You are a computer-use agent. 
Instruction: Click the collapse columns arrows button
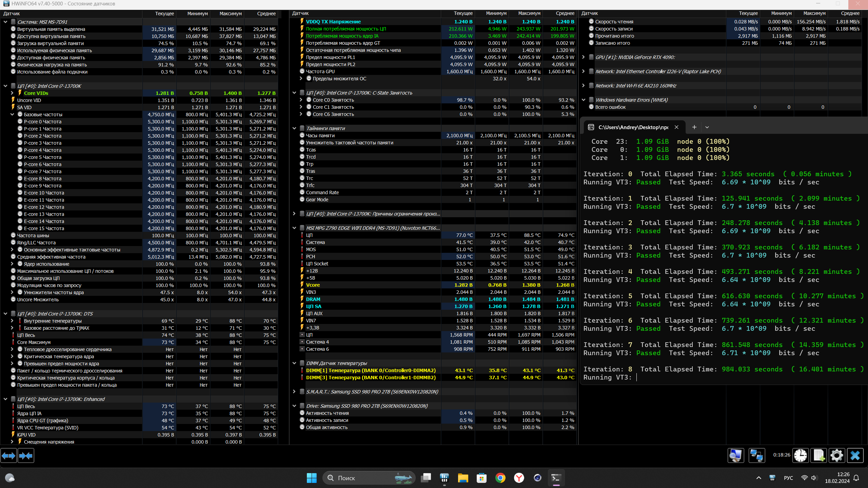point(26,456)
